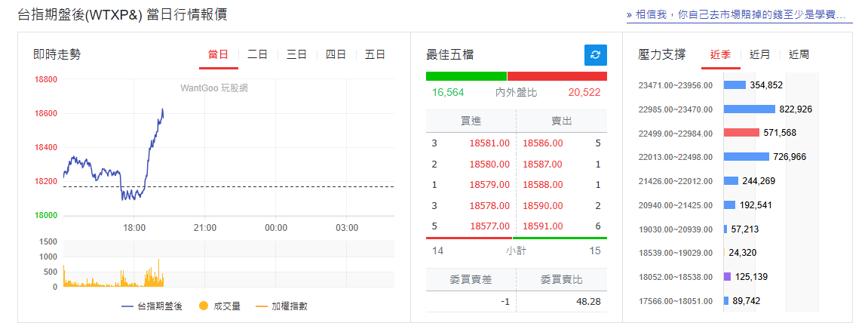Click the 22985.00~23470.00 blue bar
Image resolution: width=868 pixels, height=329 pixels.
749,109
